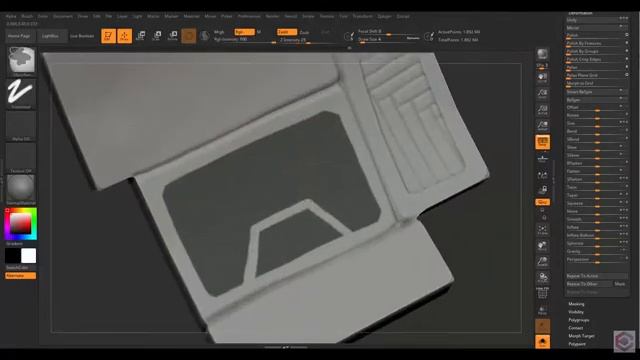The image size is (640, 360).
Task: Expand the Contact section
Action: [576, 328]
